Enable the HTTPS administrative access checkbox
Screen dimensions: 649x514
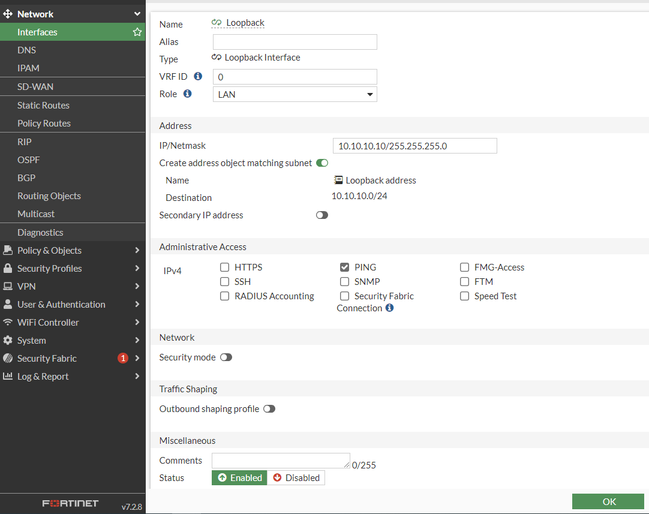point(225,267)
